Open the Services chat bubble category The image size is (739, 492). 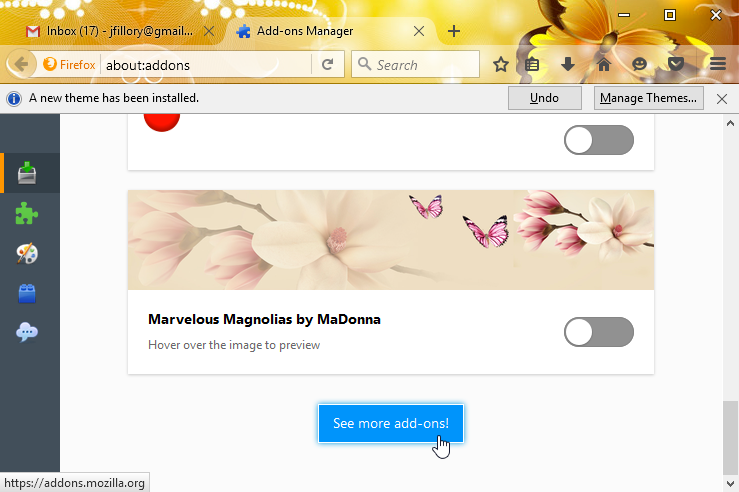27,333
